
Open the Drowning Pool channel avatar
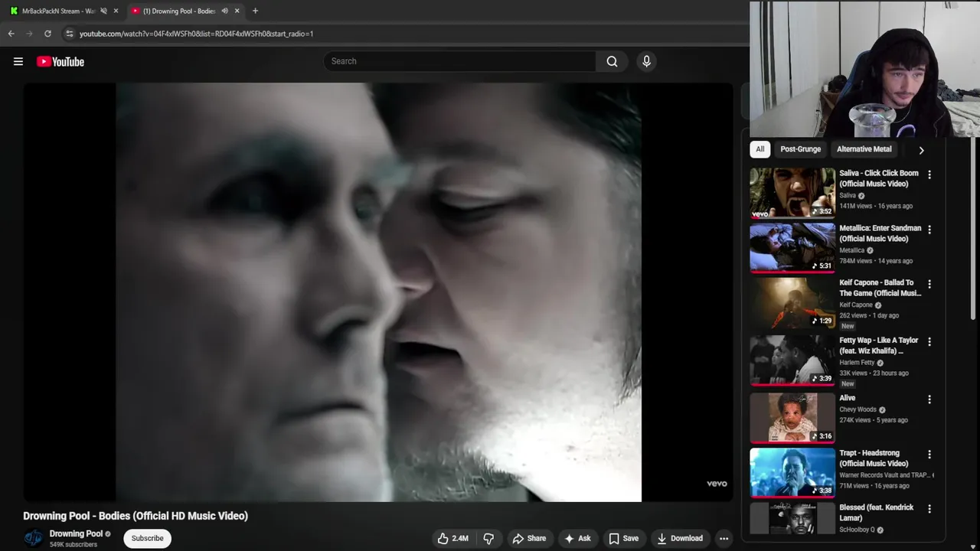(x=33, y=538)
